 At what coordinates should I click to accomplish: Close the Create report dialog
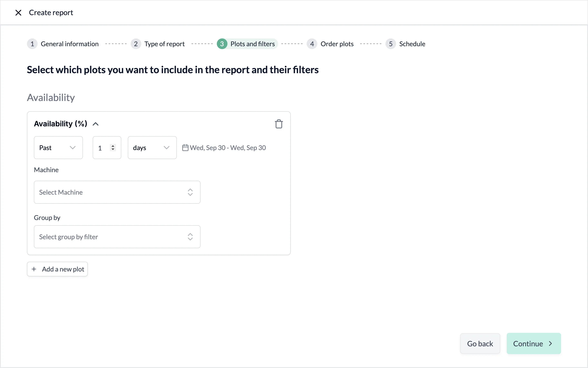click(x=18, y=13)
